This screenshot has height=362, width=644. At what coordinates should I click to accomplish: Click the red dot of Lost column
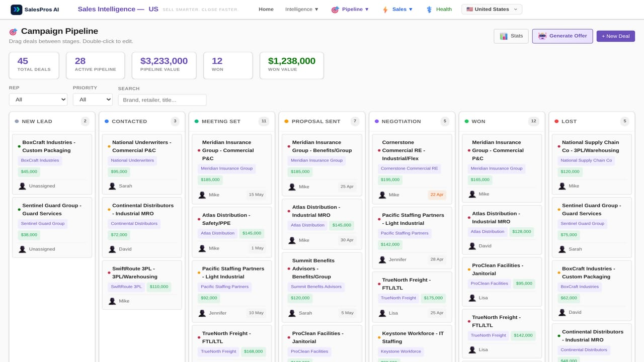click(x=556, y=121)
